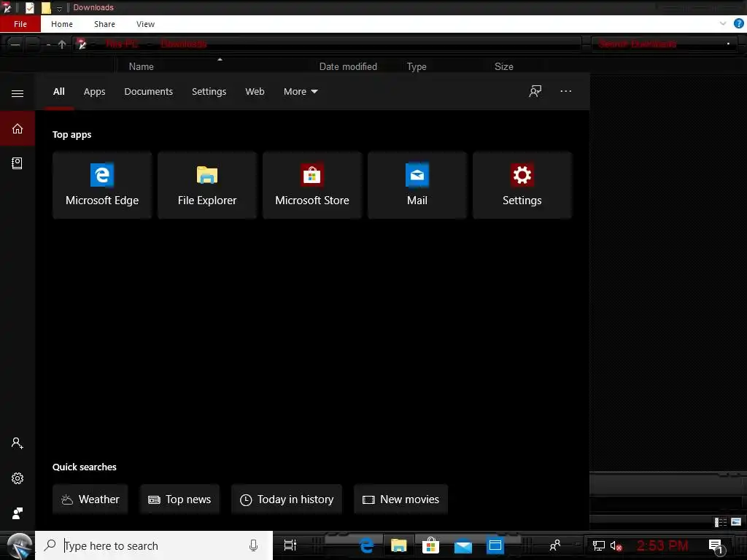The height and width of the screenshot is (560, 747).
Task: Open Microsoft Store from the taskbar
Action: [430, 545]
